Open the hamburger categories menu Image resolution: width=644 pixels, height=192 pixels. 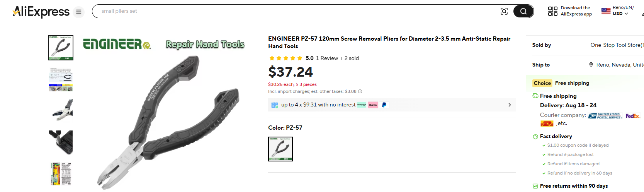point(78,12)
